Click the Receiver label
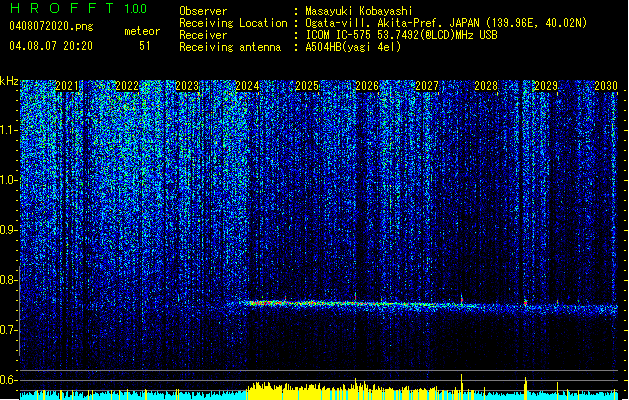The width and height of the screenshot is (629, 400). 203,35
